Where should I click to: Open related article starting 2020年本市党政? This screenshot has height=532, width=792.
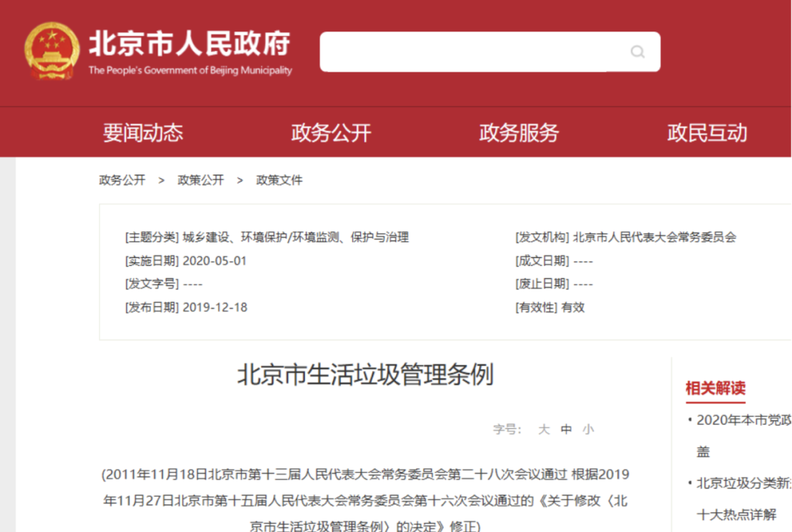pos(743,435)
